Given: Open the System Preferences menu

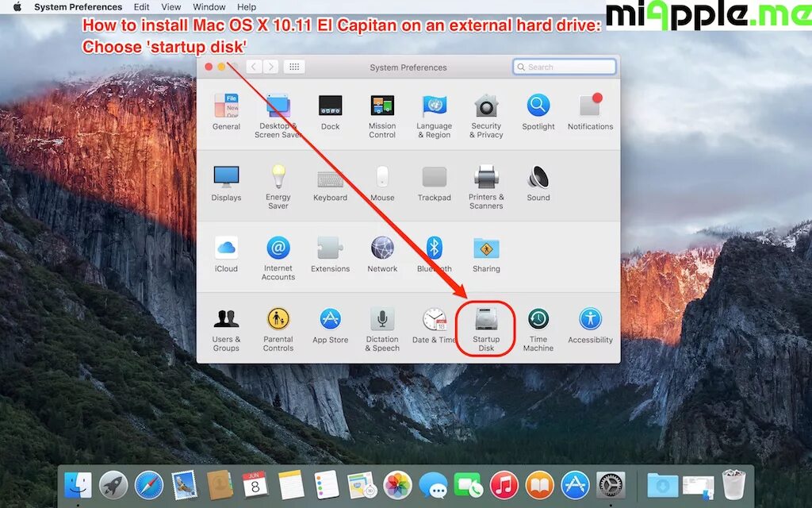Looking at the screenshot, I should pos(79,6).
